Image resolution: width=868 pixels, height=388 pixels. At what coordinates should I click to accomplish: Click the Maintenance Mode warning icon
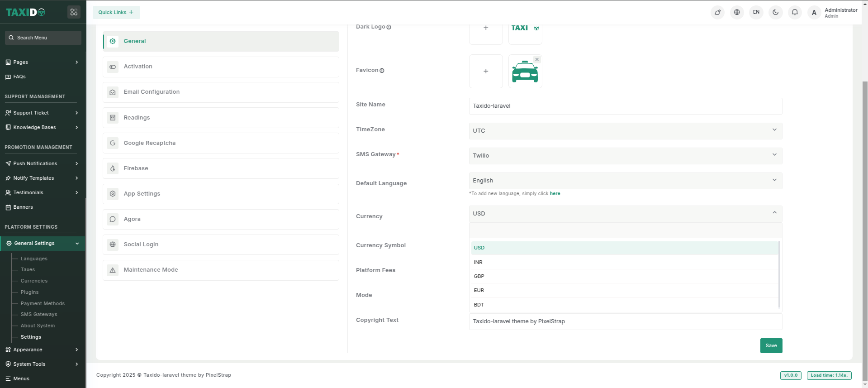coord(113,270)
